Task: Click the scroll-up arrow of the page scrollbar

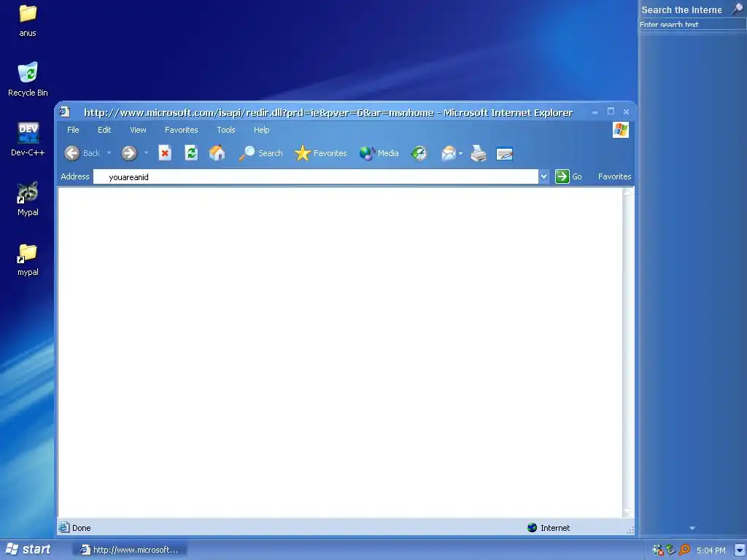Action: tap(628, 192)
